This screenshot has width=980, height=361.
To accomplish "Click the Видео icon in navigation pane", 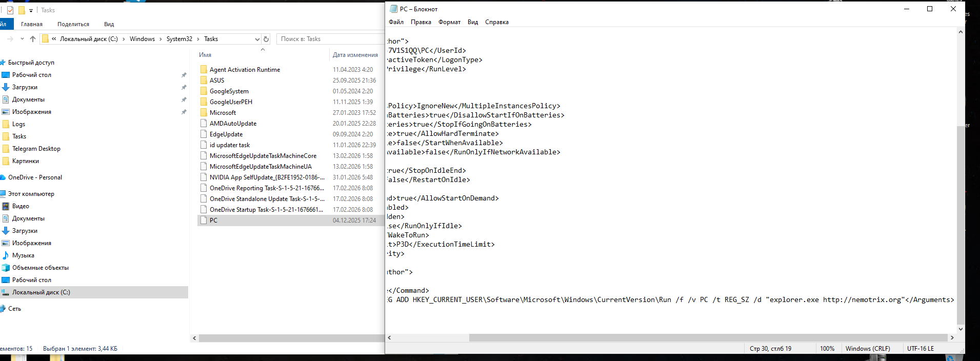I will pyautogui.click(x=6, y=206).
